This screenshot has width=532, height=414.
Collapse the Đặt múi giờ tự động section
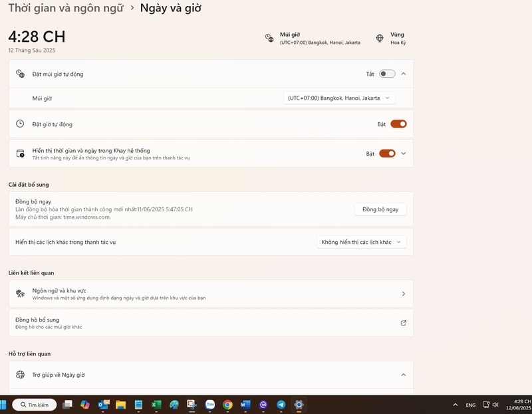click(404, 74)
